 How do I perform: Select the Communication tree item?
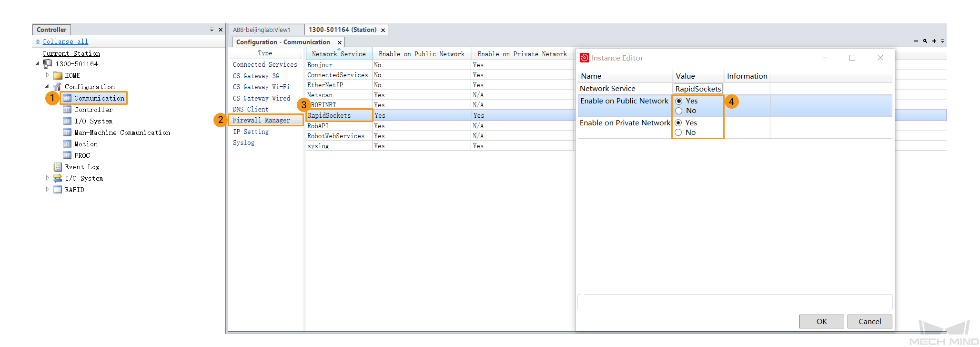tap(99, 98)
